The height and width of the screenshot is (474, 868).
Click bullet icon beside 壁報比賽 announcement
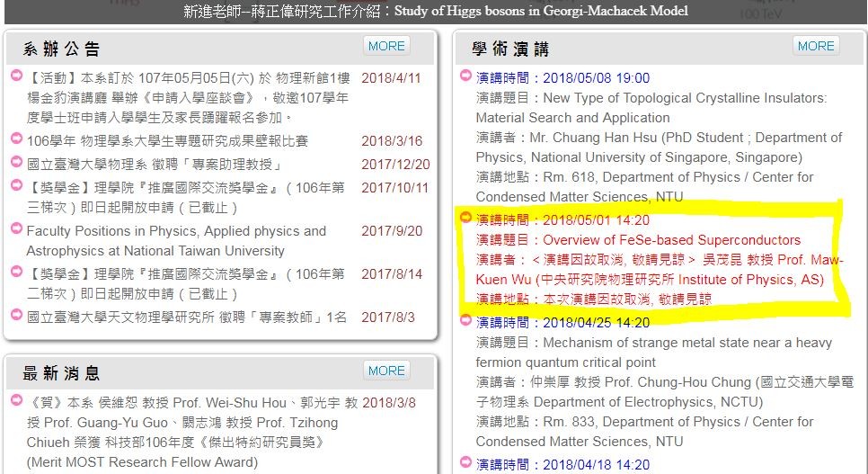pyautogui.click(x=17, y=139)
